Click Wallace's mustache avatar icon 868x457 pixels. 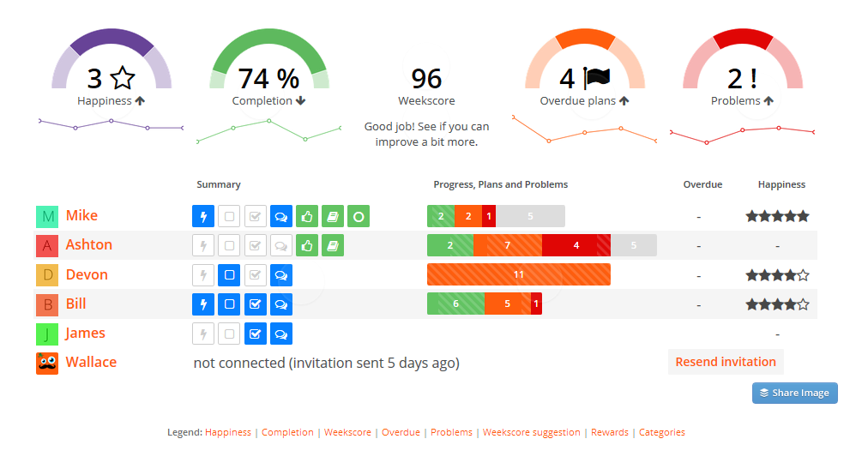point(47,363)
